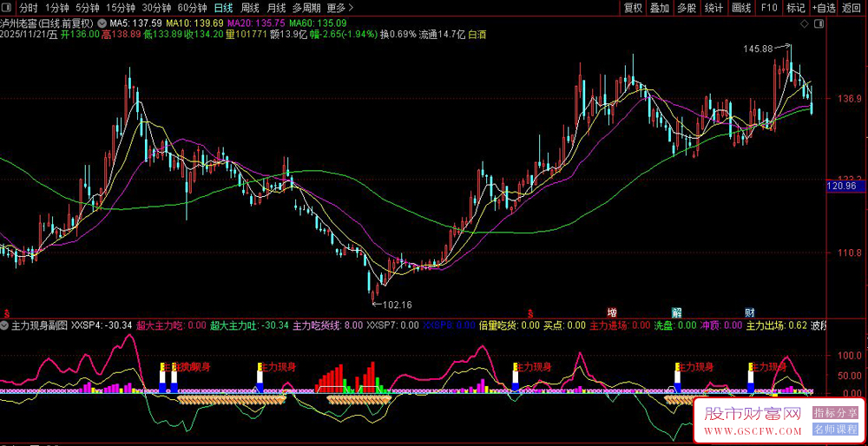Switch to the 60分钟 period tab
Screen dimensions: 868x446
pos(191,8)
